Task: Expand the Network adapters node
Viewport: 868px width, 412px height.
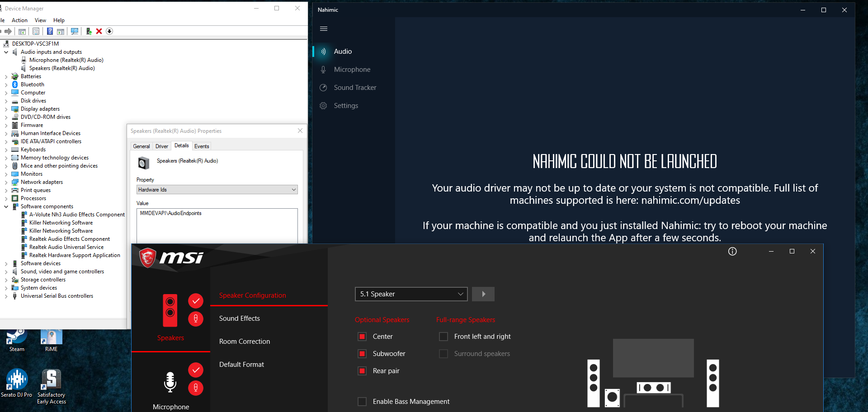Action: (6, 182)
